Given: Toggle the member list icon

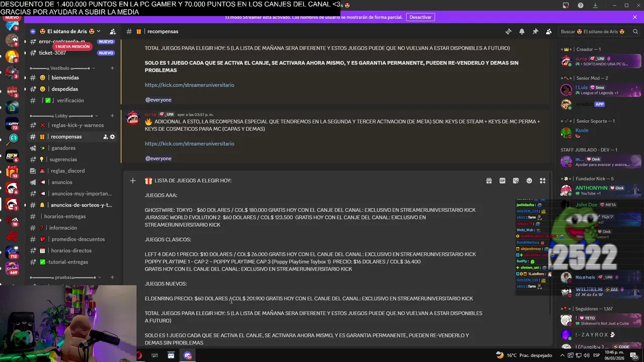Looking at the screenshot, I should 548,31.
